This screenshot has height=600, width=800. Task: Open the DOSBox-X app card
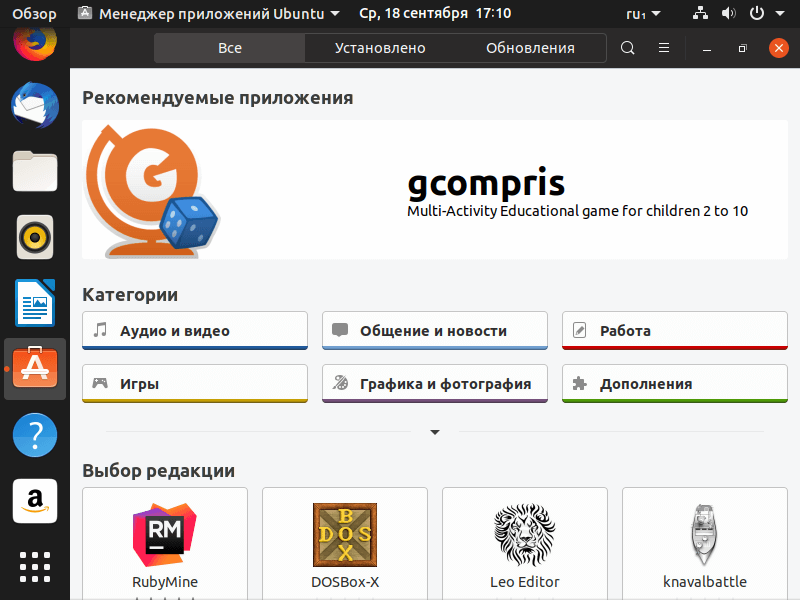[345, 544]
